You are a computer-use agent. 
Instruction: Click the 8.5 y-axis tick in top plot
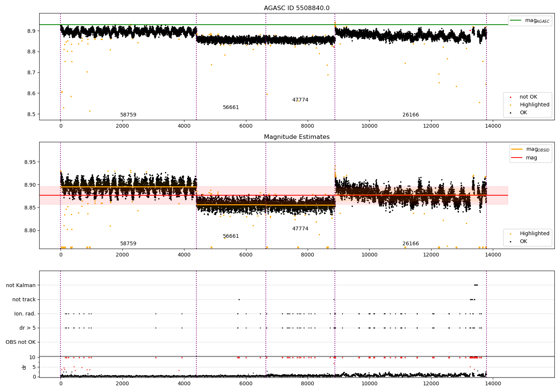pyautogui.click(x=31, y=114)
